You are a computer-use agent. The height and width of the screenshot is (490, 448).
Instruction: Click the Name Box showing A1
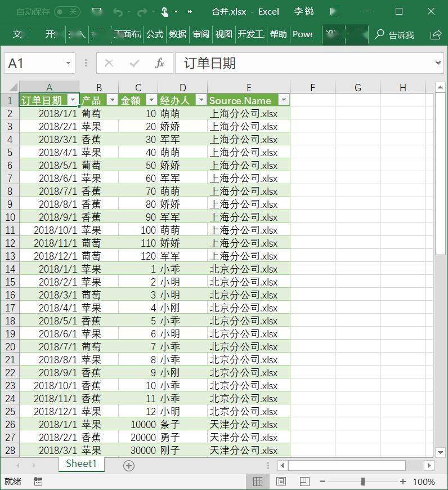pyautogui.click(x=34, y=64)
